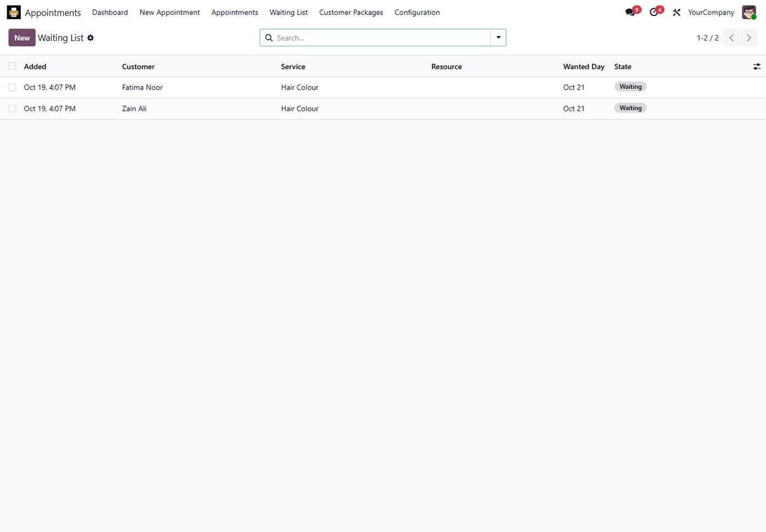This screenshot has width=766, height=532.
Task: Click the search magnifier icon
Action: point(269,38)
